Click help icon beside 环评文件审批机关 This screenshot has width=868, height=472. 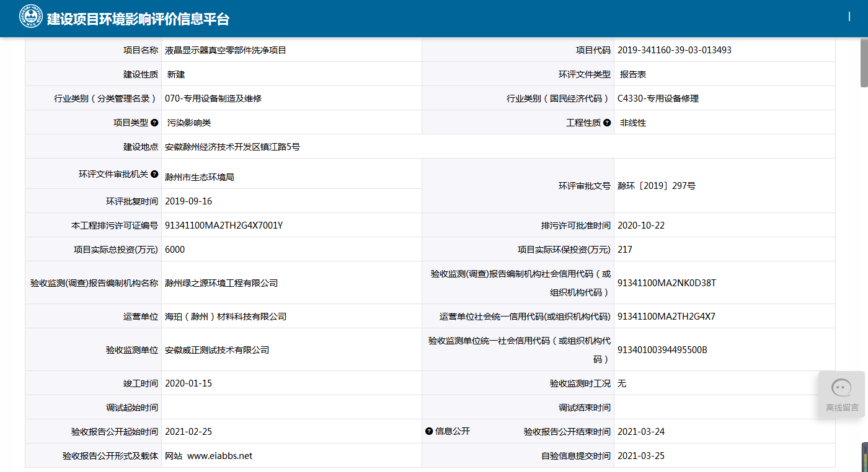pos(154,174)
